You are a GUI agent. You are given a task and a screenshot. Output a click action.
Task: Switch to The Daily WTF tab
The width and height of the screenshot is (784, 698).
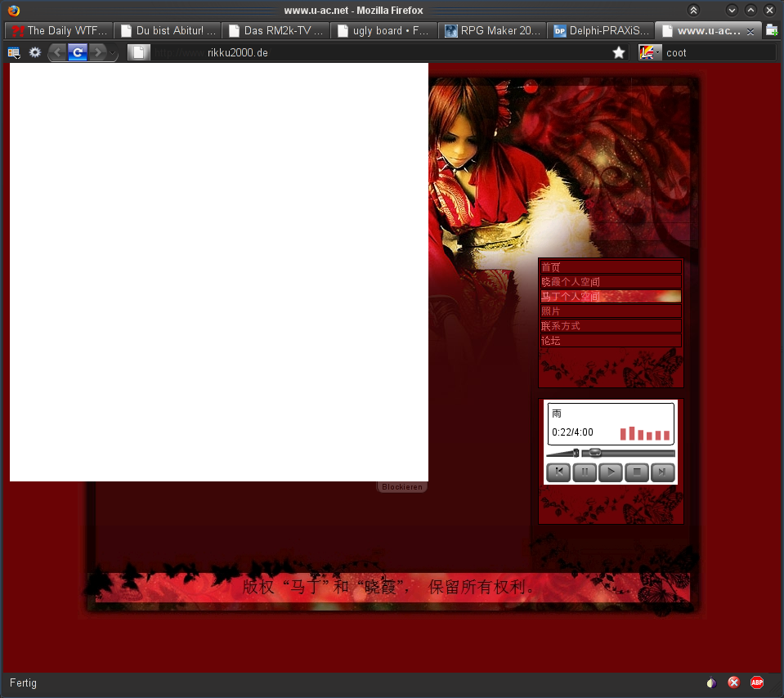coord(59,31)
